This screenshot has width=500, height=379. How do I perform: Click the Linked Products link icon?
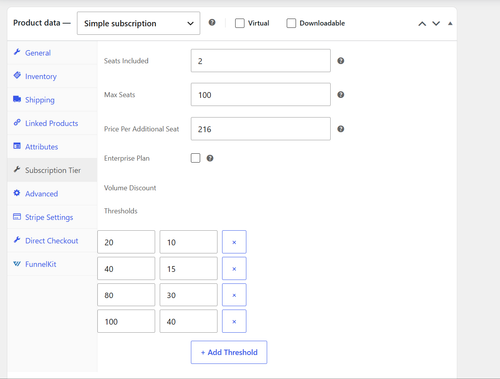tap(17, 122)
